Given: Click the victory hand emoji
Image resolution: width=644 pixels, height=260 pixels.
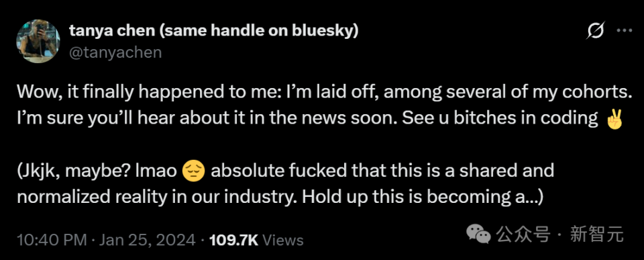Looking at the screenshot, I should point(614,120).
